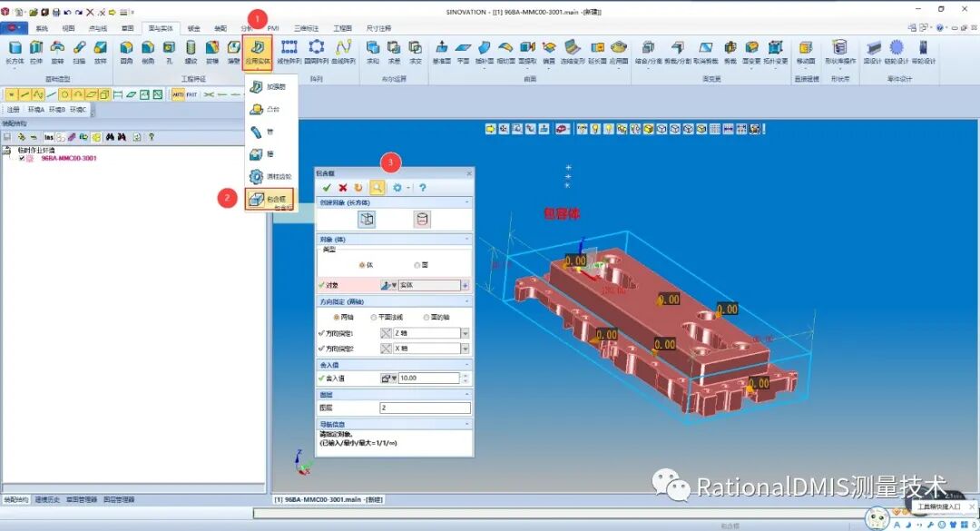Activate the 旋转 revolve tool
980x531 pixels.
coord(57,52)
